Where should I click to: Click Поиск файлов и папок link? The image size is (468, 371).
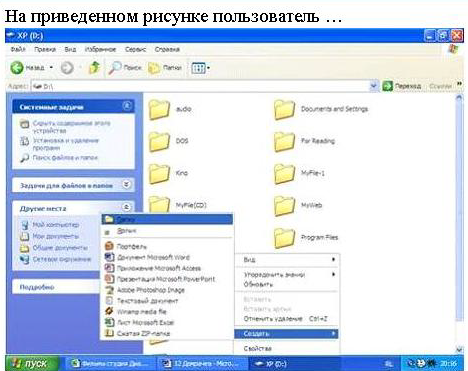65,157
